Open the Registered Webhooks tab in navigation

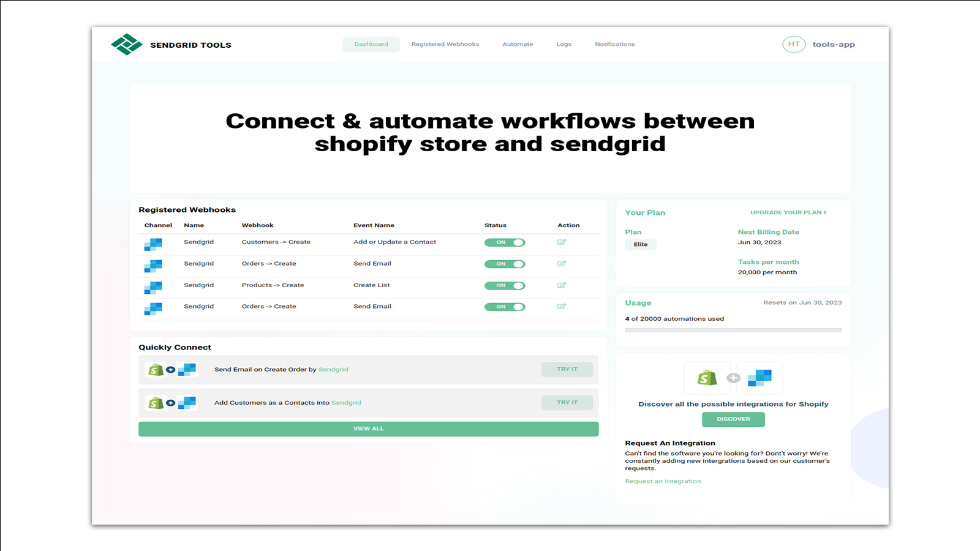pos(445,44)
